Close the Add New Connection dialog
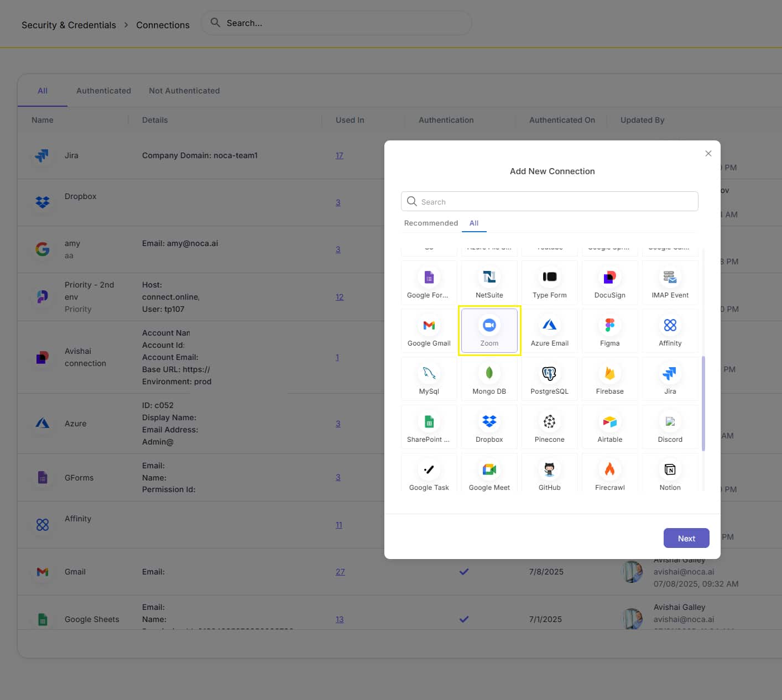The width and height of the screenshot is (782, 700). point(708,154)
